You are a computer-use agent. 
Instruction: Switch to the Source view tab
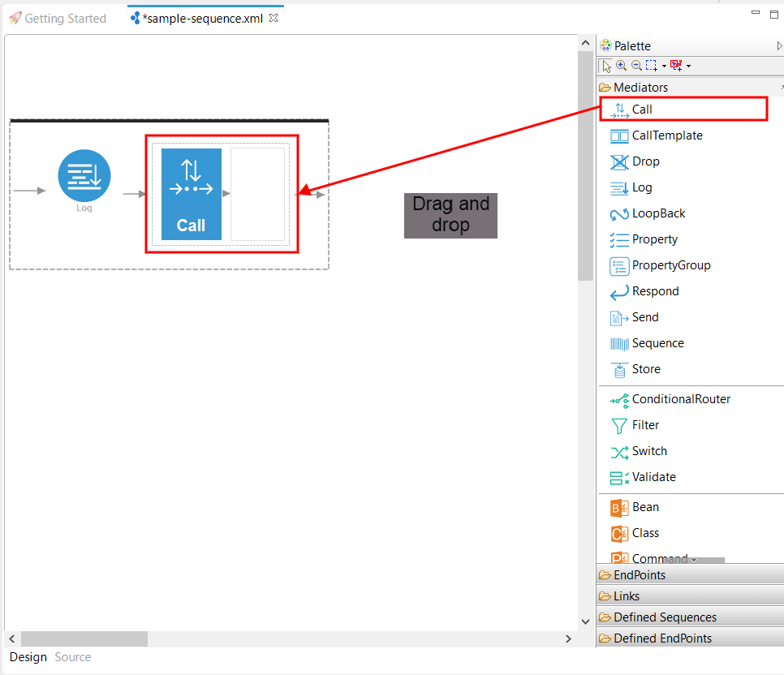[72, 656]
